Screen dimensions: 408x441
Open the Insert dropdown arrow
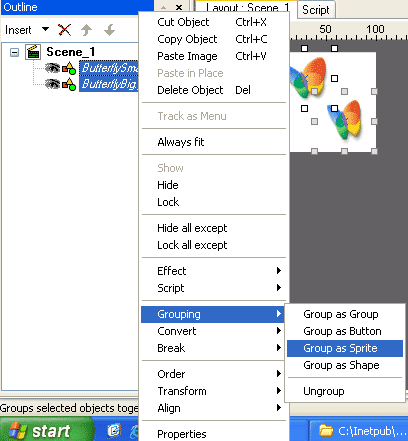tap(45, 29)
